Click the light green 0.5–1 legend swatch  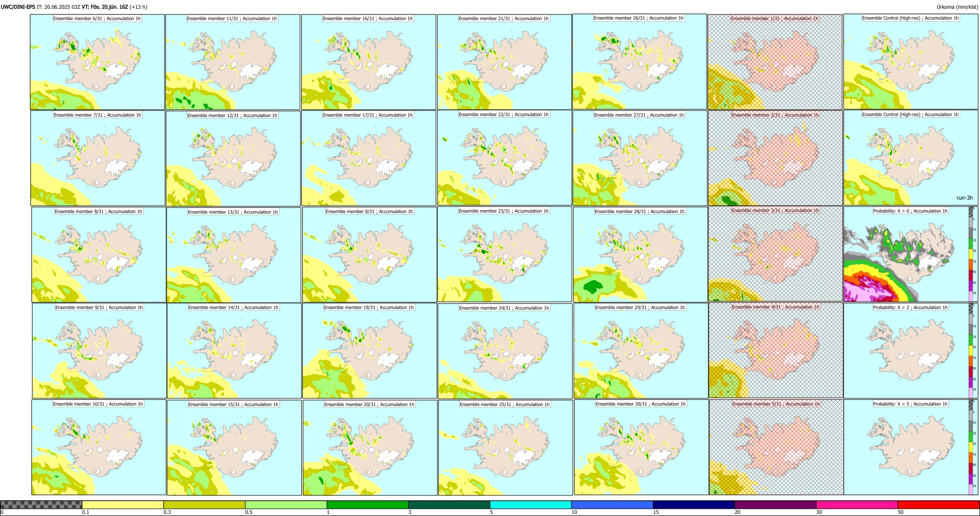(x=286, y=505)
